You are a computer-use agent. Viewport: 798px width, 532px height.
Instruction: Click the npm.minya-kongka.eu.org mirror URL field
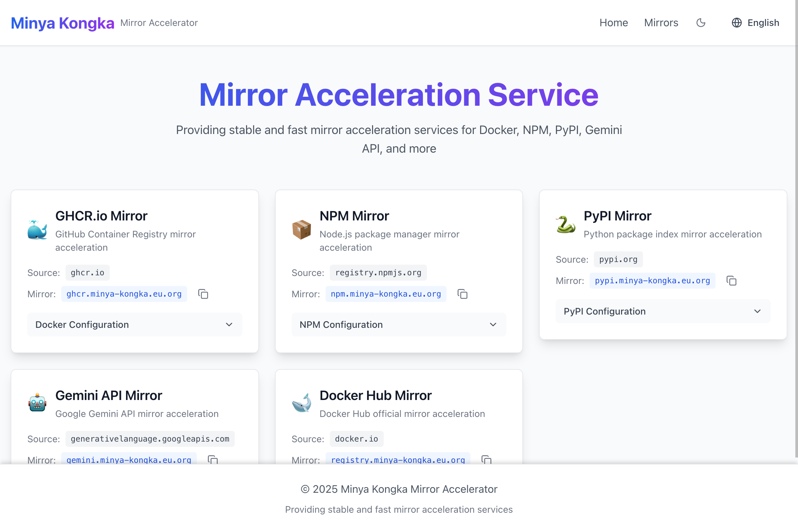pyautogui.click(x=386, y=294)
